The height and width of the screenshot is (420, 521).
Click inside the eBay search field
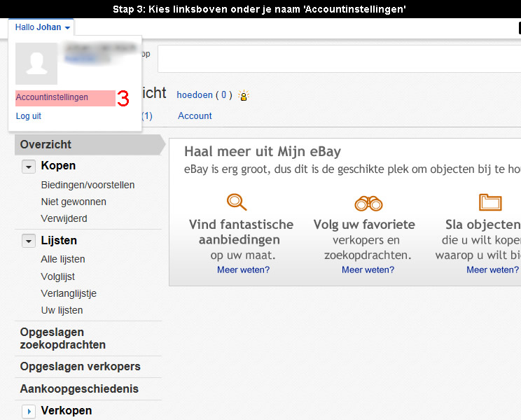point(339,59)
